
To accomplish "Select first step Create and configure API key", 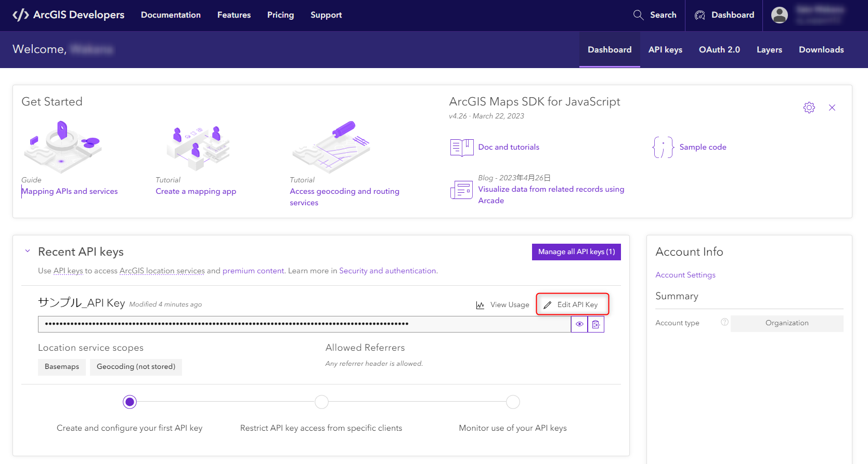I will [x=129, y=402].
